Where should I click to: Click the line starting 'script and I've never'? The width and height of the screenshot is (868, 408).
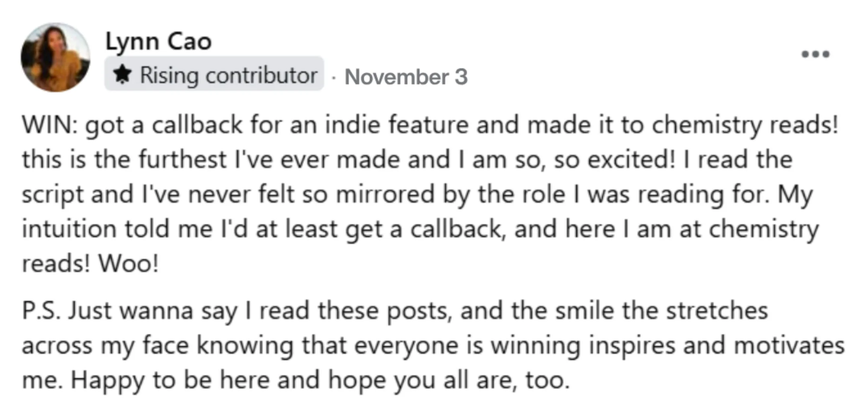coord(417,195)
